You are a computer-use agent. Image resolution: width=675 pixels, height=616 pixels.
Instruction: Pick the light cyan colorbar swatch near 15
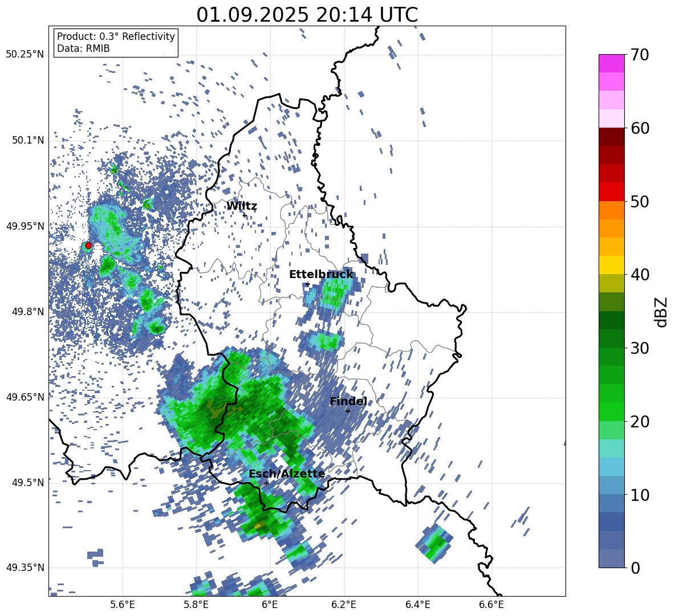point(611,448)
